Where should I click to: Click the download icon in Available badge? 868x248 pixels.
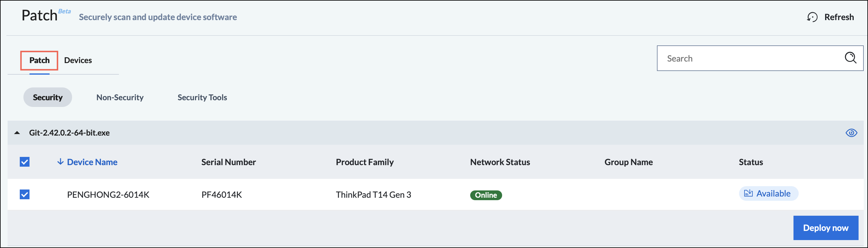(x=748, y=193)
